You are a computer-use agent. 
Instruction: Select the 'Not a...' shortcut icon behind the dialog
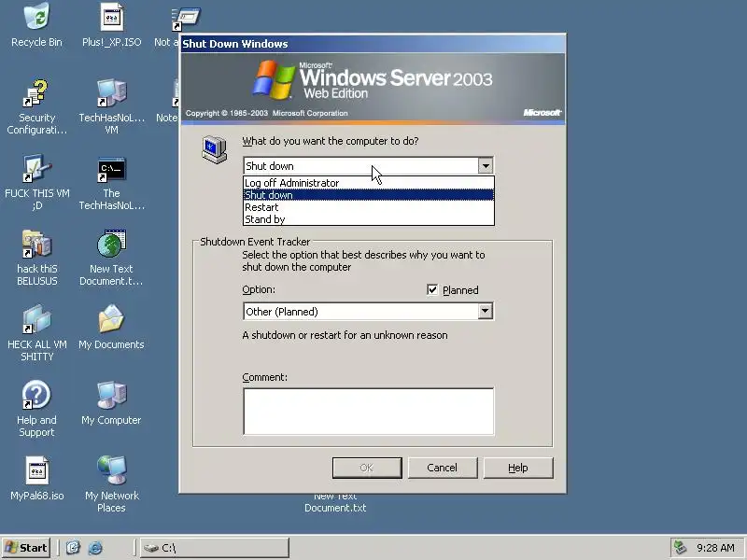pyautogui.click(x=187, y=18)
